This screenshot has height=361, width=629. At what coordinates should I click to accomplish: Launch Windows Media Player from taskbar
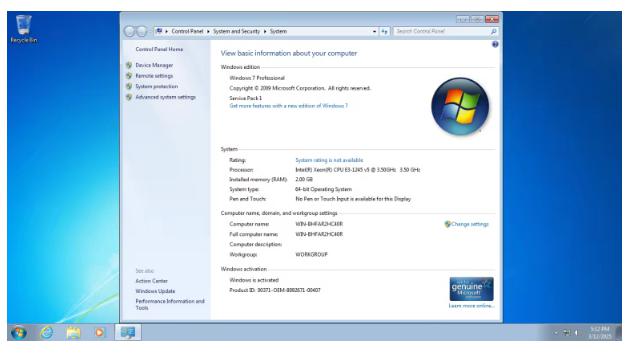click(x=99, y=333)
